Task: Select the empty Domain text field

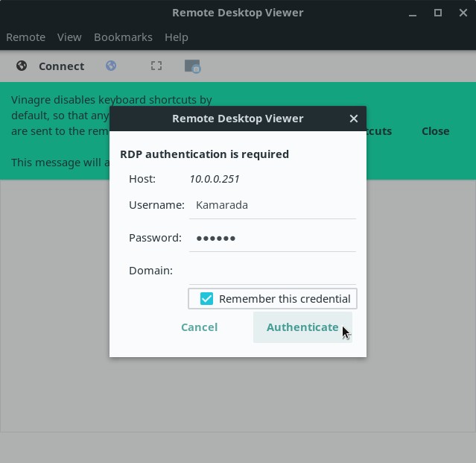Action: click(x=272, y=271)
